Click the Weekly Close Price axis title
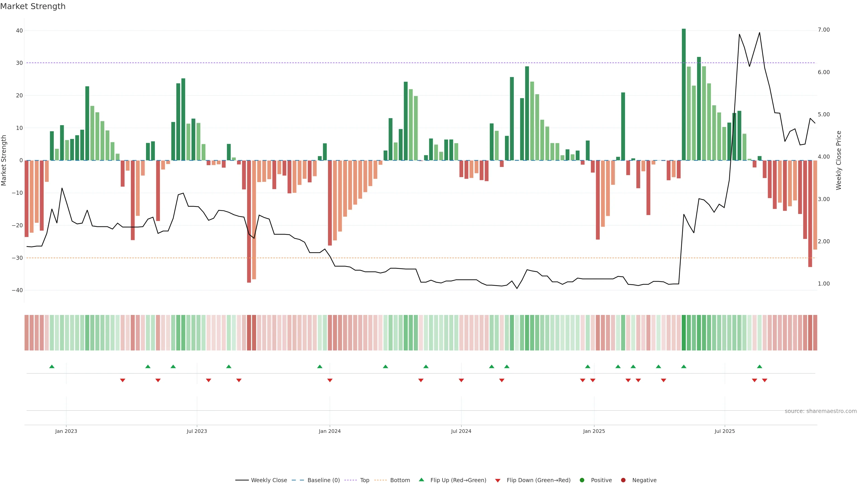868x488 pixels. 838,160
